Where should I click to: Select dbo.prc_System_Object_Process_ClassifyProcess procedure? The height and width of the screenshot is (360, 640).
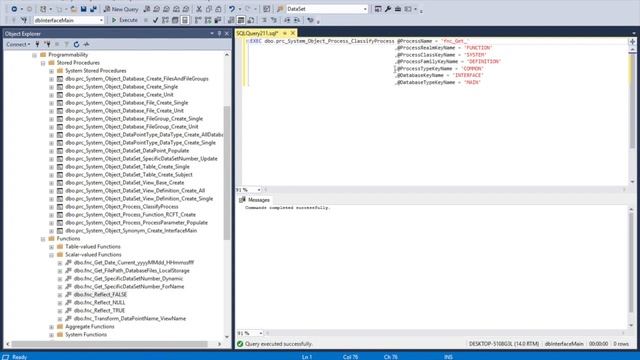click(122, 207)
